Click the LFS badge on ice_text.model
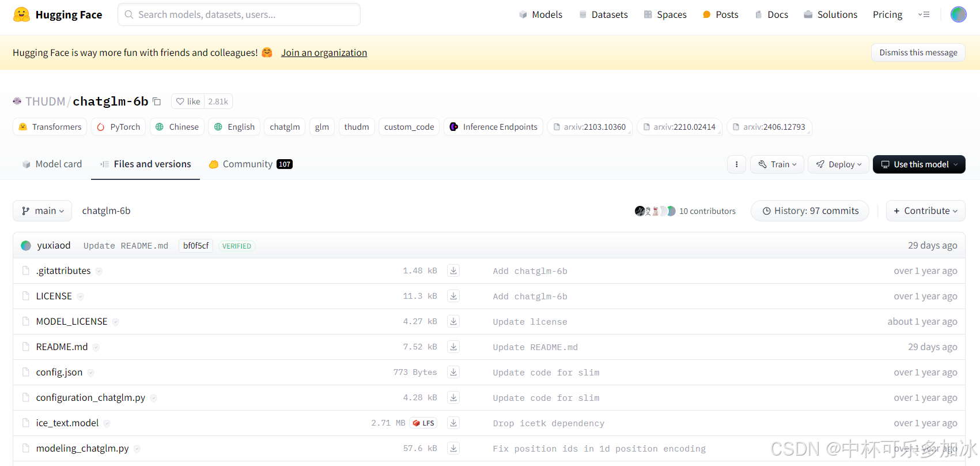The width and height of the screenshot is (980, 466). [x=423, y=423]
